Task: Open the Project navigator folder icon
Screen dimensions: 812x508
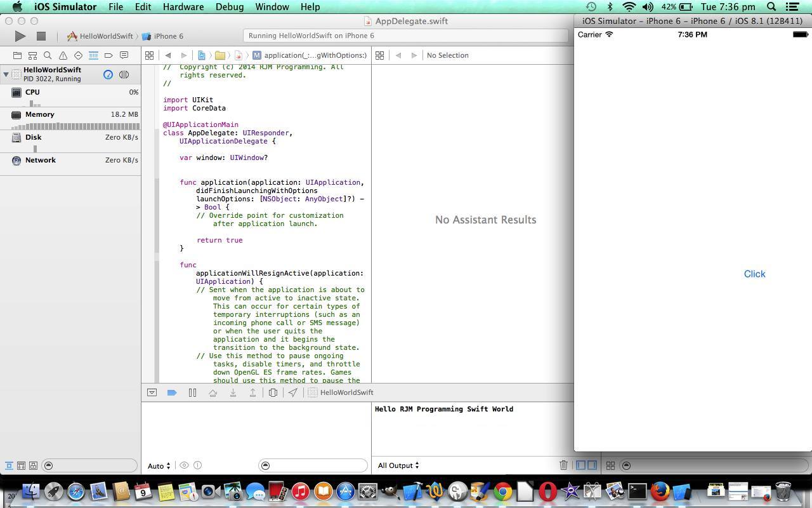Action: 17,55
